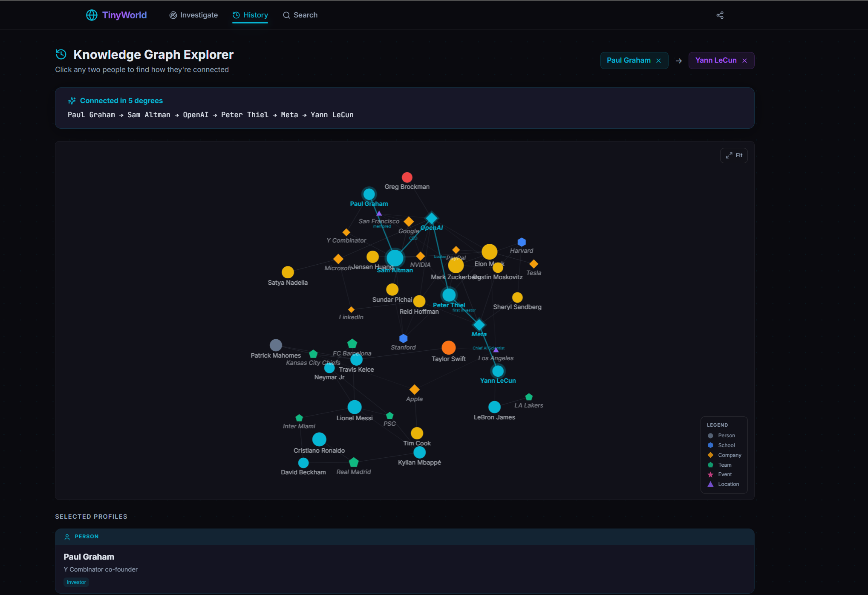Select the PSG pentagon node
Screen dimensions: 868x595
pyautogui.click(x=389, y=416)
